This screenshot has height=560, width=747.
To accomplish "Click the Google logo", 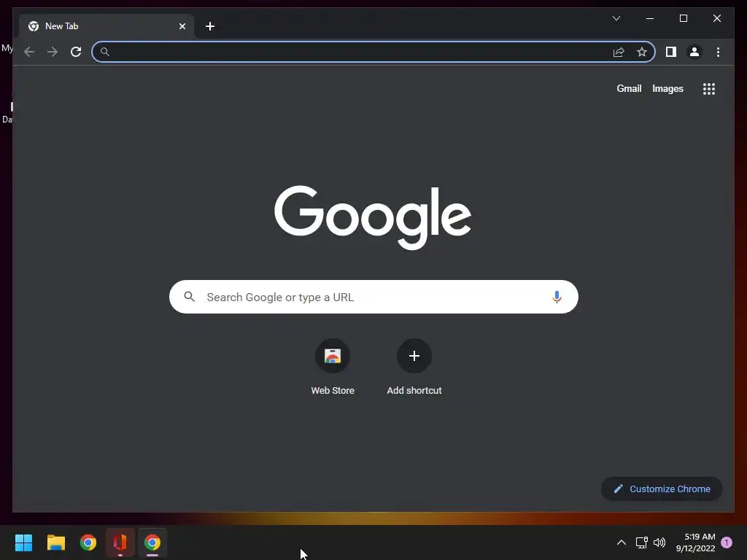I will (x=373, y=217).
